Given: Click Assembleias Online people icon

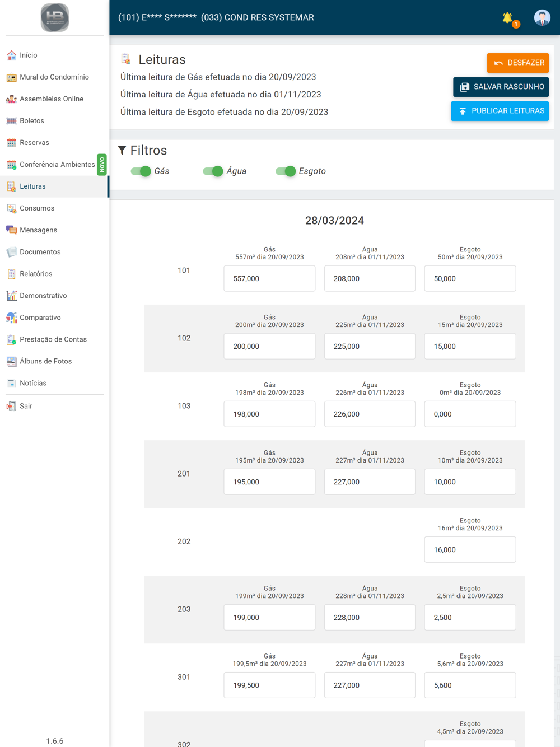Looking at the screenshot, I should click(x=11, y=99).
